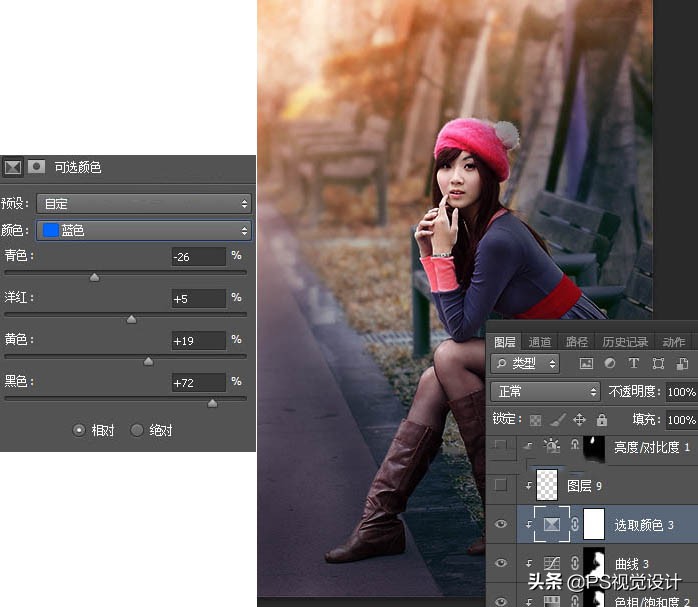The width and height of the screenshot is (698, 607).
Task: Select the 绝对 (Absolute) radio button
Action: (x=137, y=430)
